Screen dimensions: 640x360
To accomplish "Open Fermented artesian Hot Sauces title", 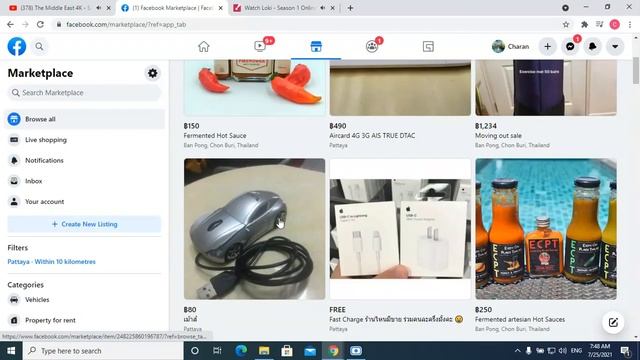I will (x=520, y=319).
